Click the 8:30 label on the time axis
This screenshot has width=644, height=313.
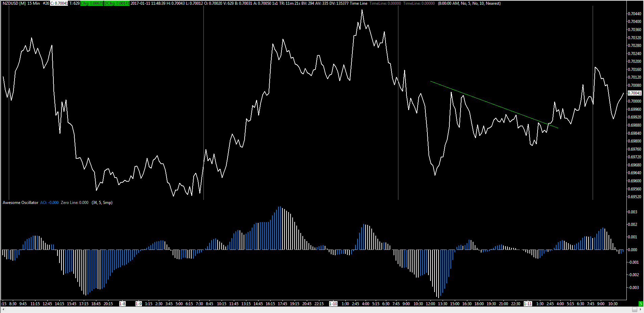pos(13,304)
